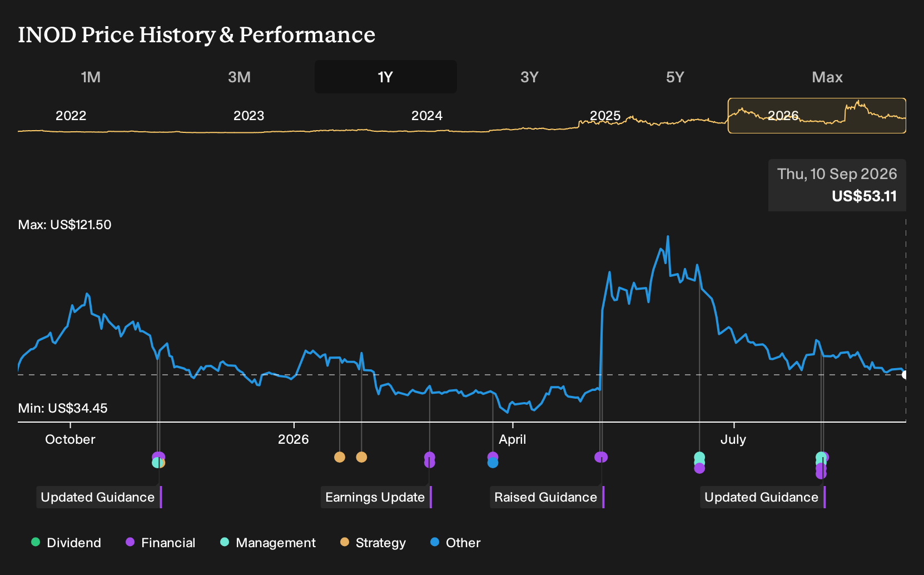This screenshot has width=924, height=575.
Task: Click the later orange Strategy event dot after 2026
Action: (x=361, y=457)
